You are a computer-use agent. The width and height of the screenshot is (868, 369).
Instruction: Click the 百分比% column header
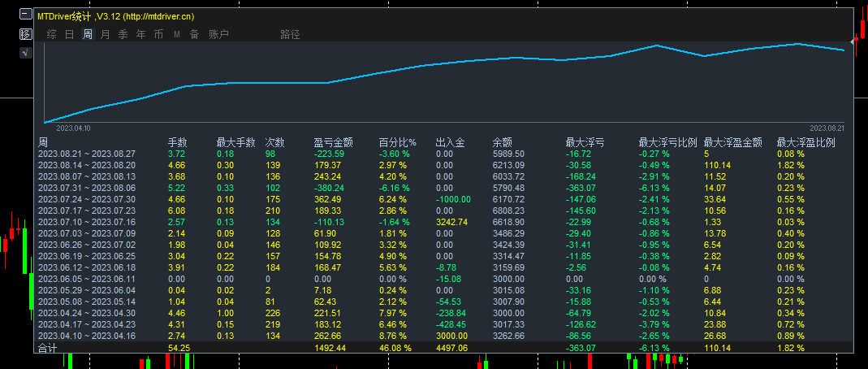(398, 142)
